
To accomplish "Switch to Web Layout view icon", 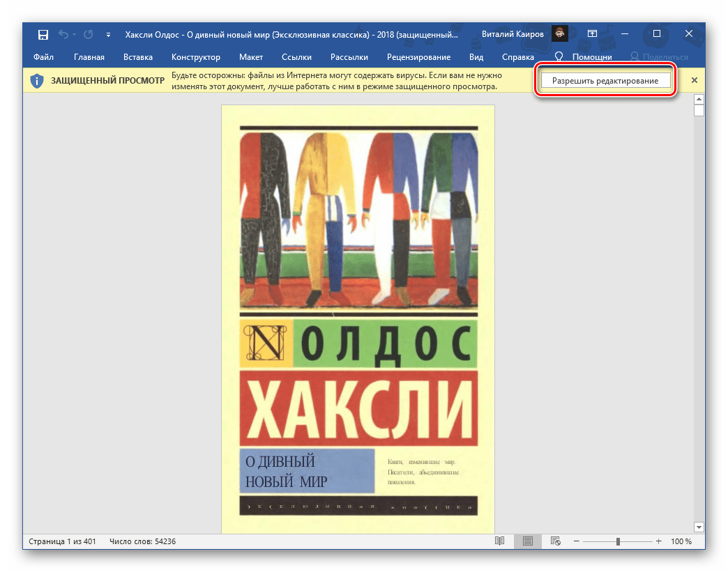I will click(555, 541).
